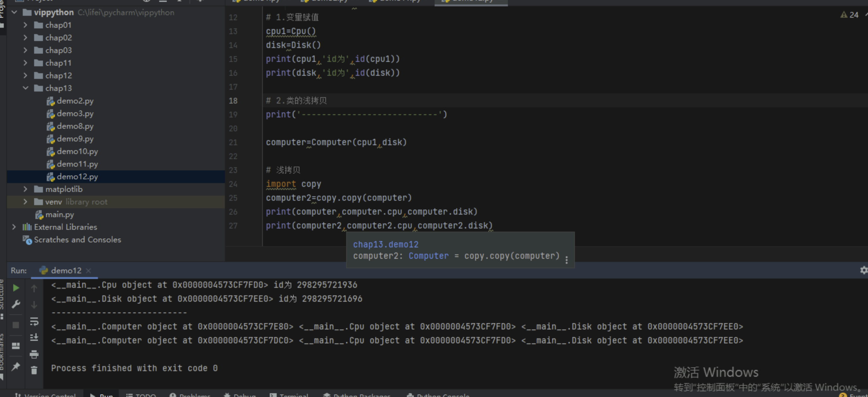Toggle pin tab in Run panel
868x397 pixels.
pyautogui.click(x=15, y=366)
